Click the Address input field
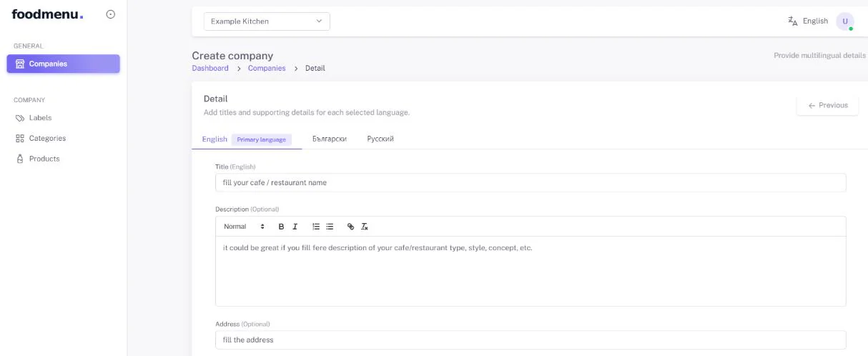The height and width of the screenshot is (356, 868). coord(531,340)
